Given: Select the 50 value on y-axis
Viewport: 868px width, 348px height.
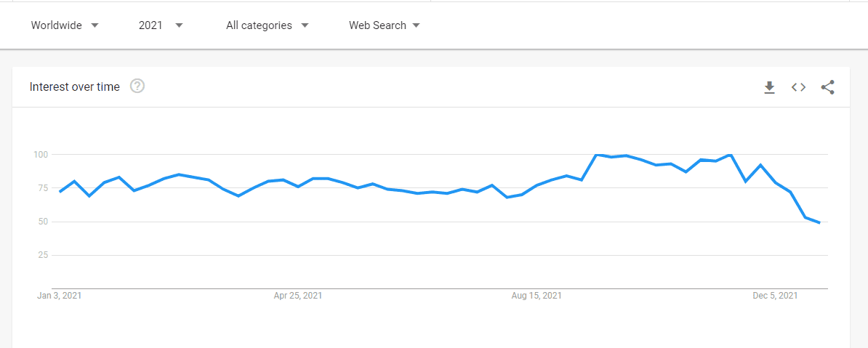Looking at the screenshot, I should click(x=43, y=222).
